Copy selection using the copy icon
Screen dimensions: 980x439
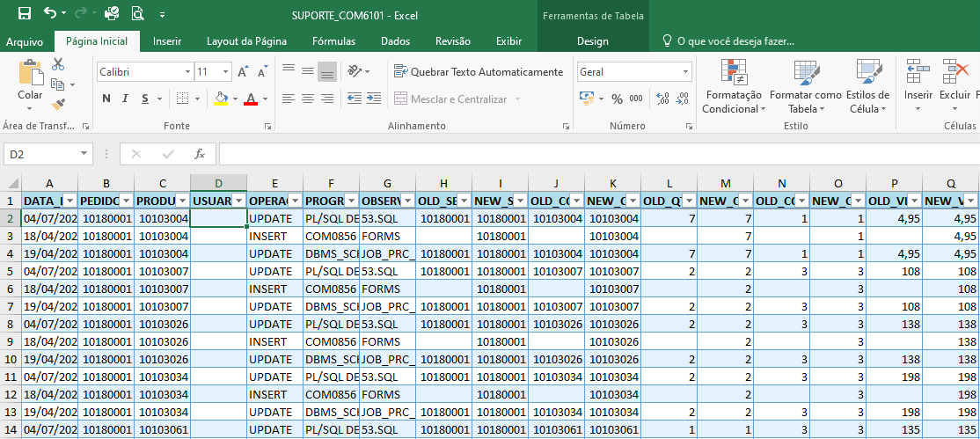(57, 84)
